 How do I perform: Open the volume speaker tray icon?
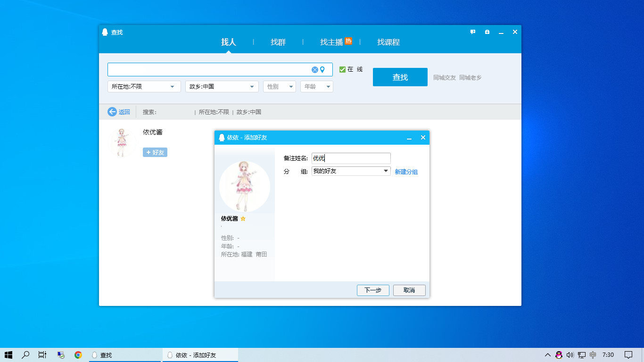point(570,355)
